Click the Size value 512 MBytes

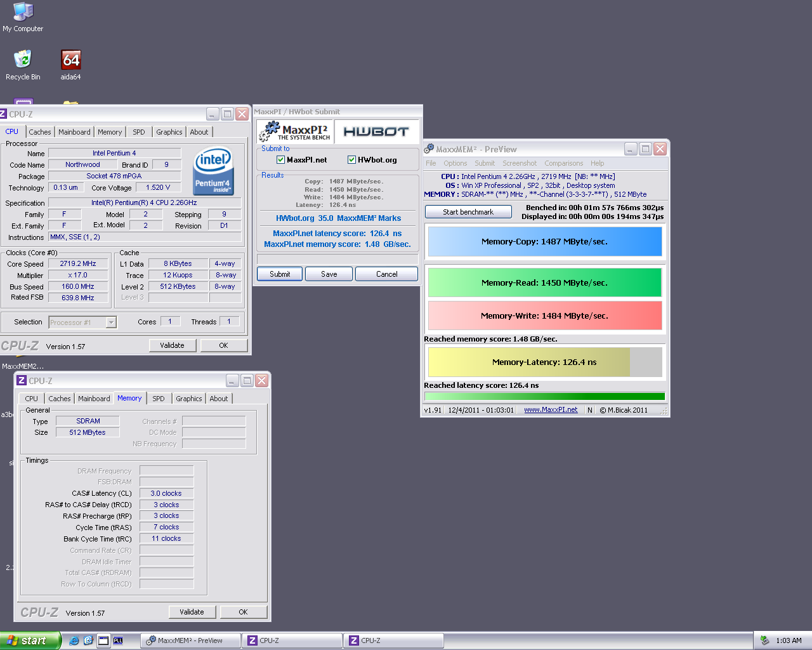click(x=88, y=432)
